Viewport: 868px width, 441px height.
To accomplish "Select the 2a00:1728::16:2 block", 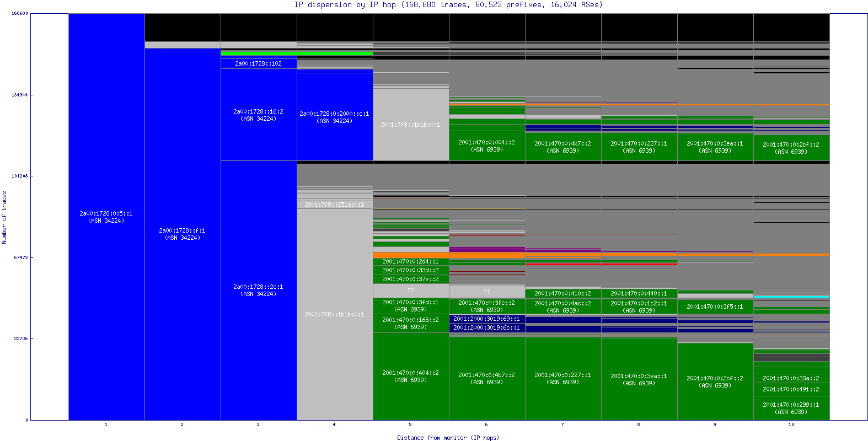I will 259,115.
